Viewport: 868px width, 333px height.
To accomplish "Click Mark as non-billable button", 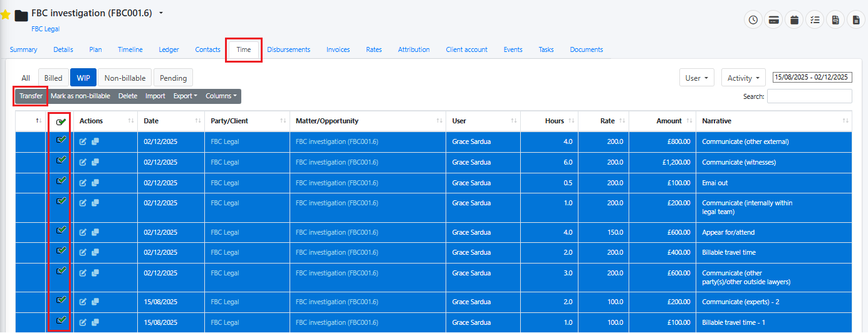I will point(80,96).
